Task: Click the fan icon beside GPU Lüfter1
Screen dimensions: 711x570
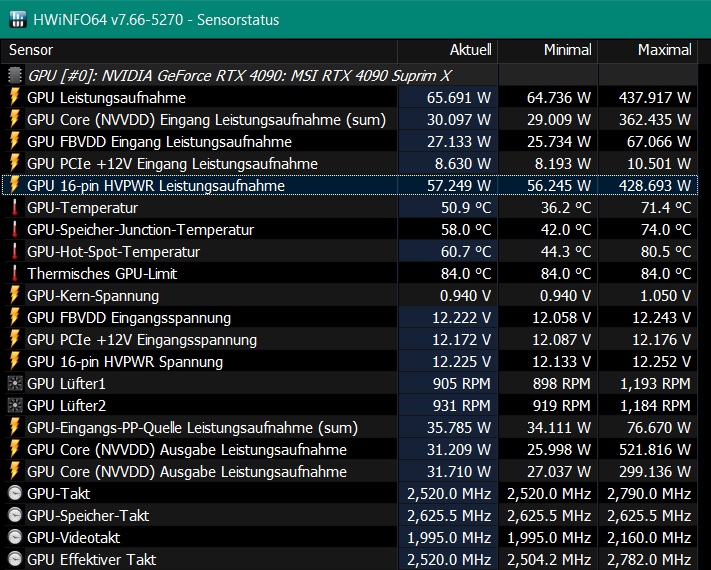Action: click(x=15, y=384)
